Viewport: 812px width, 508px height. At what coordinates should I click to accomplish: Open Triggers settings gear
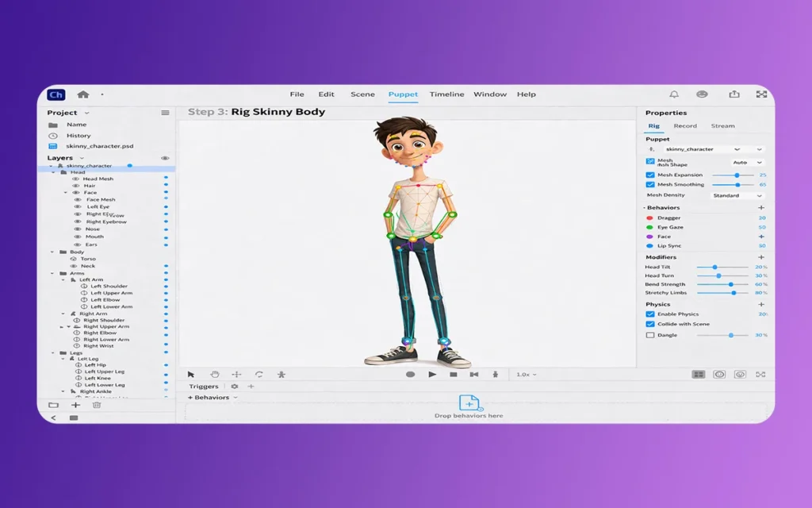(234, 387)
